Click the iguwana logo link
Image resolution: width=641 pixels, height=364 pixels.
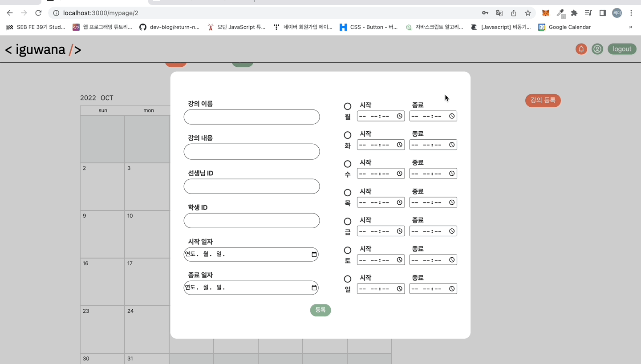pyautogui.click(x=43, y=49)
